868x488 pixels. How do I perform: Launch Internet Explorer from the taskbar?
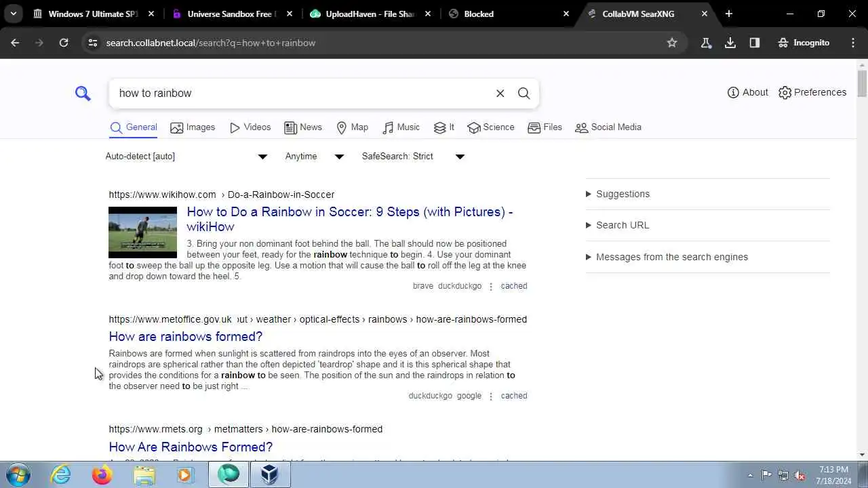pyautogui.click(x=60, y=475)
